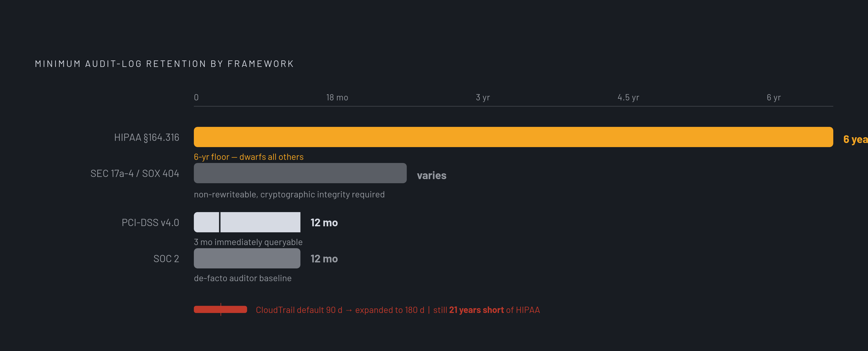This screenshot has height=351, width=868.
Task: Click the '12 mo' label beside SOC 2 bar
Action: (x=324, y=259)
